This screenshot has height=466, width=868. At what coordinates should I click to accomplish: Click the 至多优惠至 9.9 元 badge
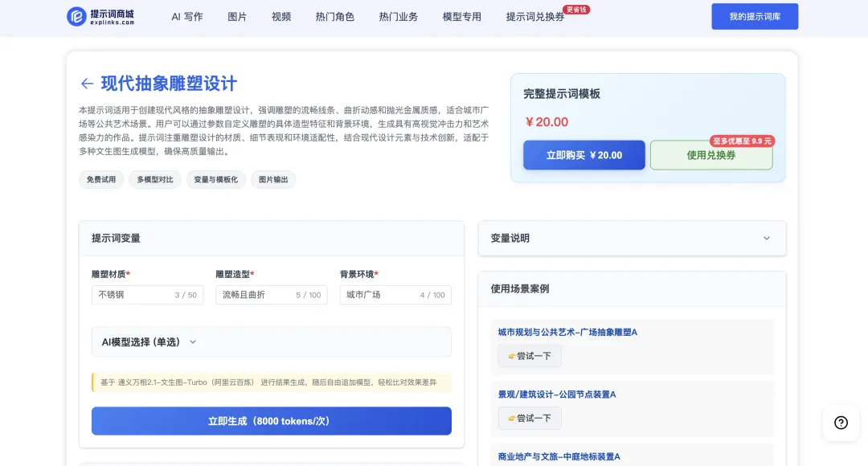[742, 141]
